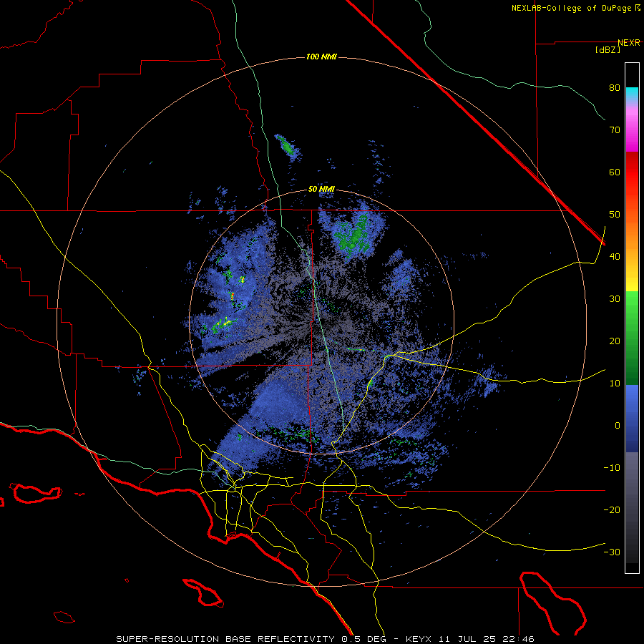Click the green echo cluster north of the 50 NMI ring
This screenshot has width=644, height=644.
(x=287, y=146)
